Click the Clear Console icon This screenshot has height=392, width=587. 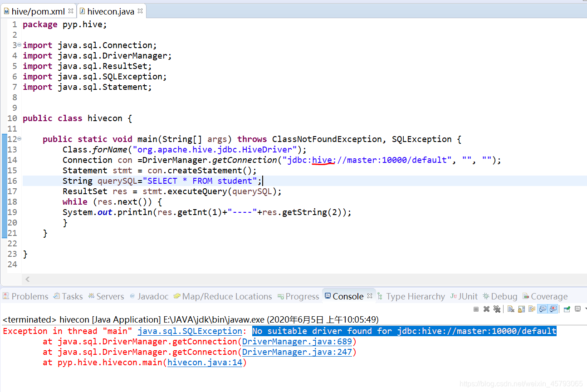pos(511,309)
